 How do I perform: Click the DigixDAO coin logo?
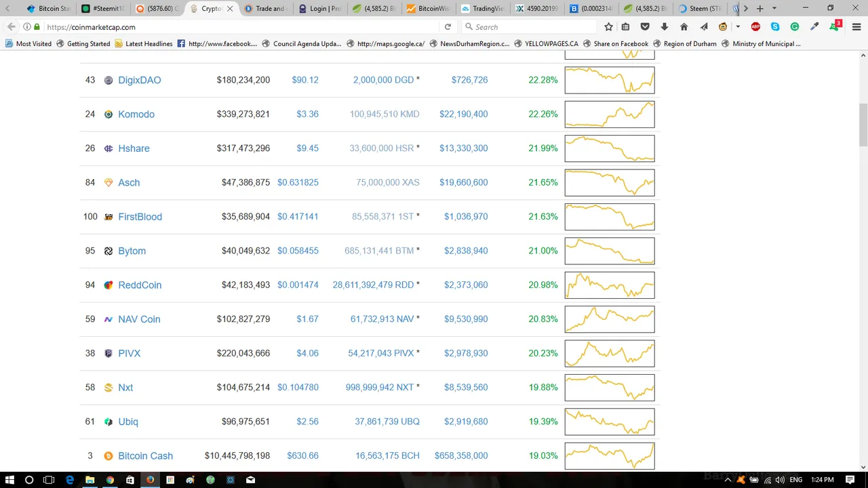pyautogui.click(x=108, y=80)
